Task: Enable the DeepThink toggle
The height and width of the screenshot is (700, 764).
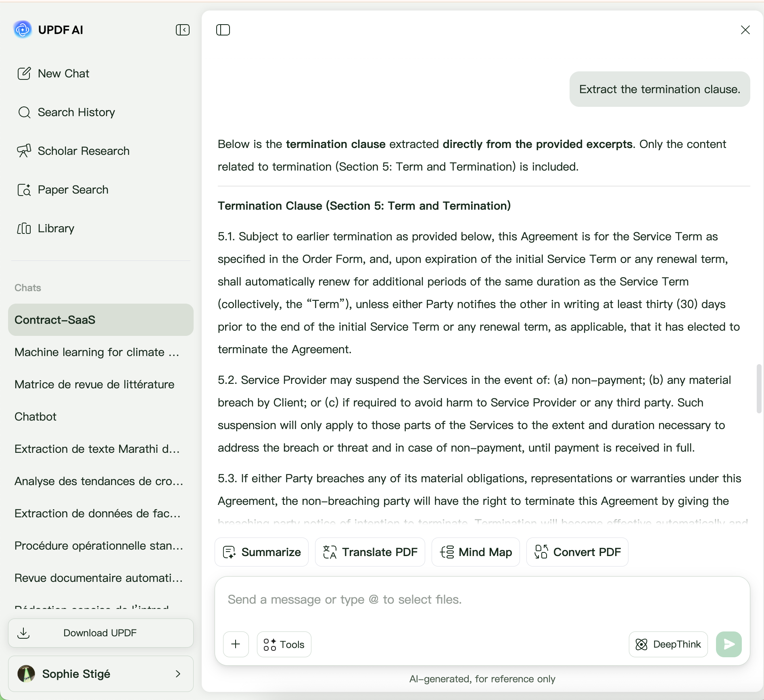Action: pos(668,644)
